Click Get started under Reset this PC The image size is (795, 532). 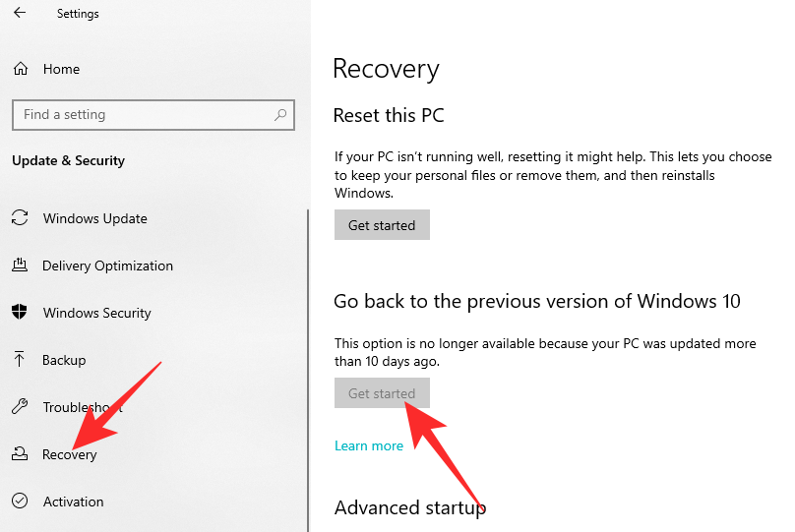[x=382, y=225]
